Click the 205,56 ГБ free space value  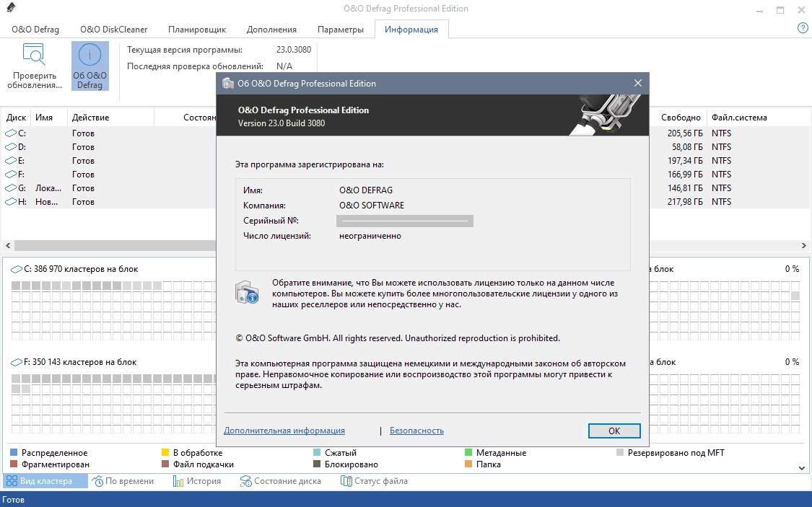[x=685, y=133]
